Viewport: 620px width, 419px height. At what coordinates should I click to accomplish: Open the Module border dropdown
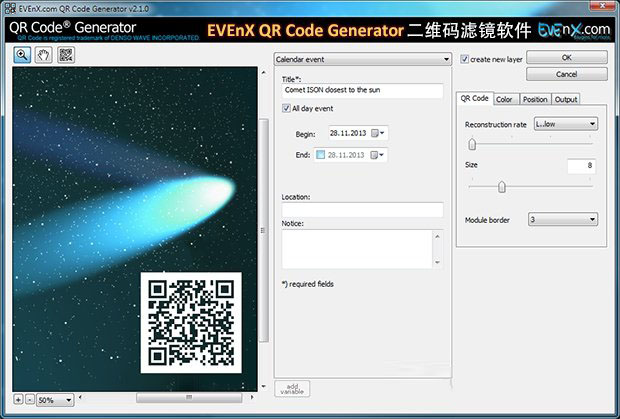(x=563, y=219)
